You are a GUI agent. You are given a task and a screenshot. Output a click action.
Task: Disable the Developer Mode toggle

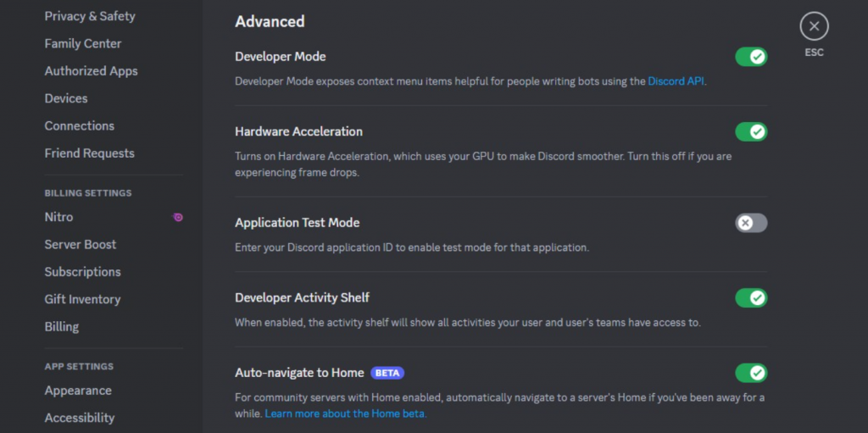click(751, 57)
